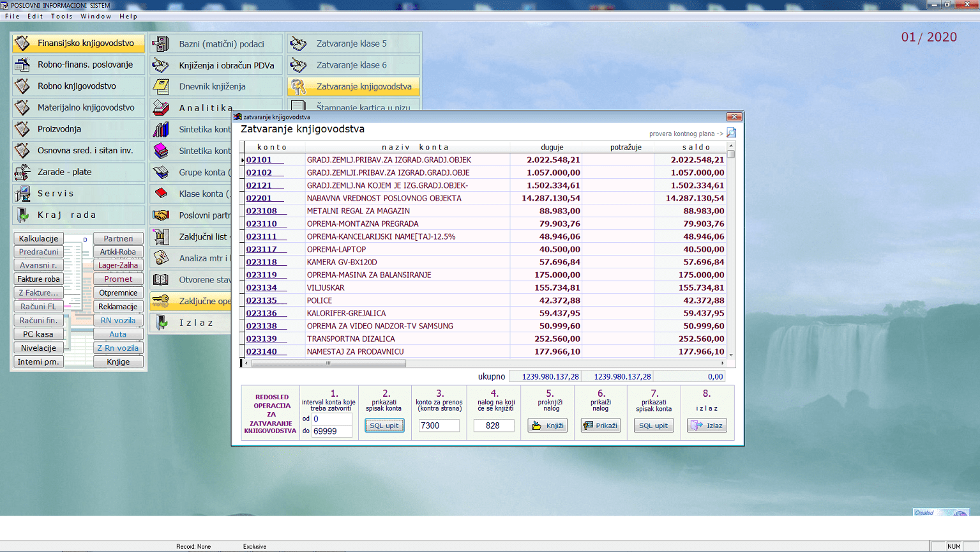The width and height of the screenshot is (980, 552).
Task: Click the Knjiženja i obračun PDVa icon
Action: 161,65
